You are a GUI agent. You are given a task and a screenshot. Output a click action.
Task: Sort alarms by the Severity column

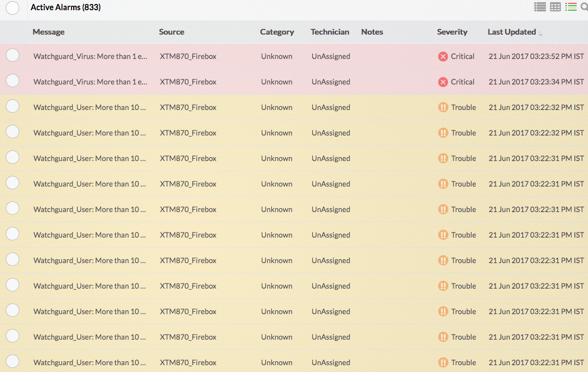(x=452, y=32)
